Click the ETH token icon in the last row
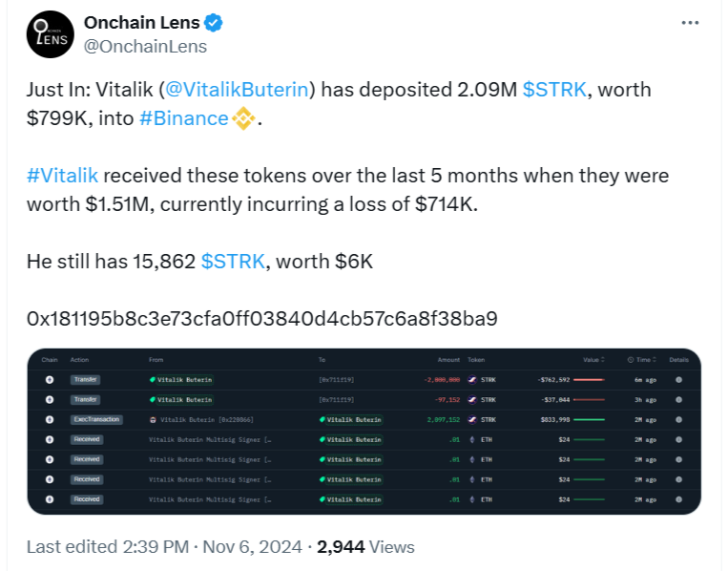The height and width of the screenshot is (571, 728). click(x=472, y=499)
